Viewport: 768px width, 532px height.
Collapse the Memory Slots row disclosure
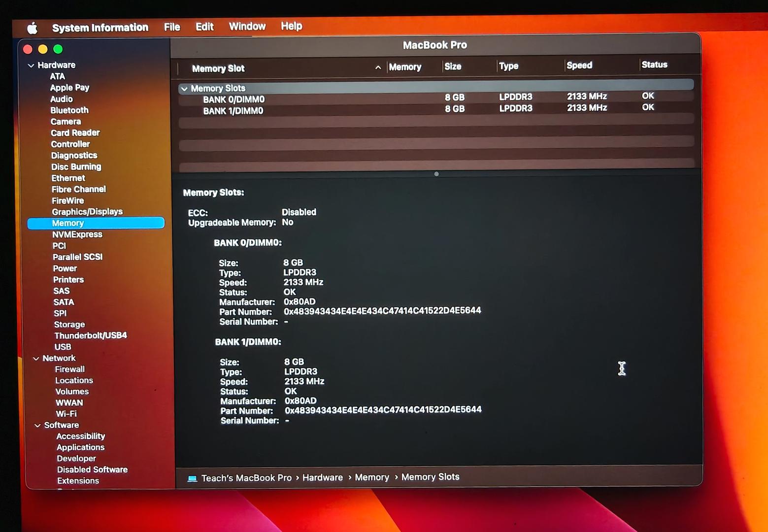click(x=184, y=89)
